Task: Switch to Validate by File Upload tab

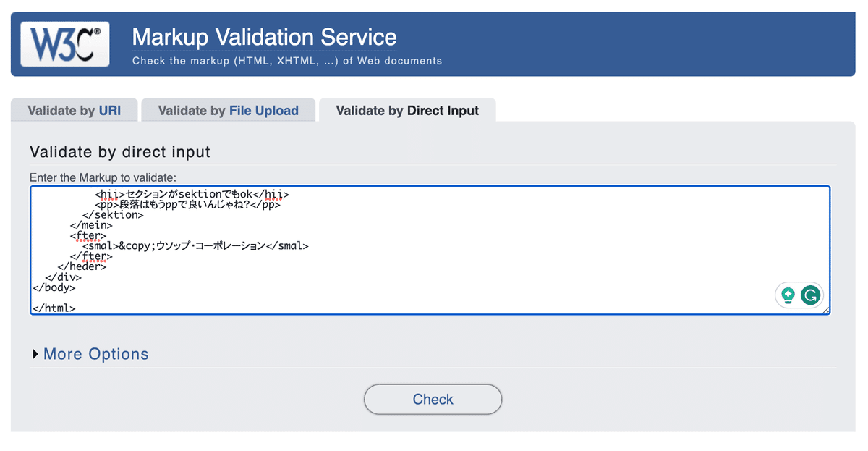Action: tap(228, 111)
